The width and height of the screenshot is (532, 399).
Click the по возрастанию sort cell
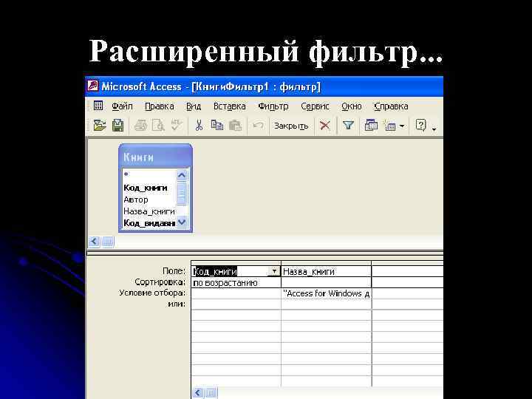pyautogui.click(x=236, y=282)
